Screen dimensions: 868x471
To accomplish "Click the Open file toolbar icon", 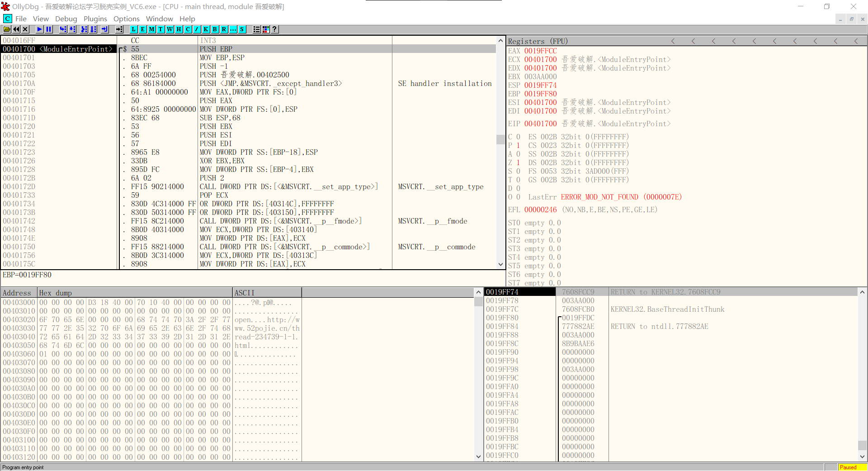I will [x=7, y=29].
